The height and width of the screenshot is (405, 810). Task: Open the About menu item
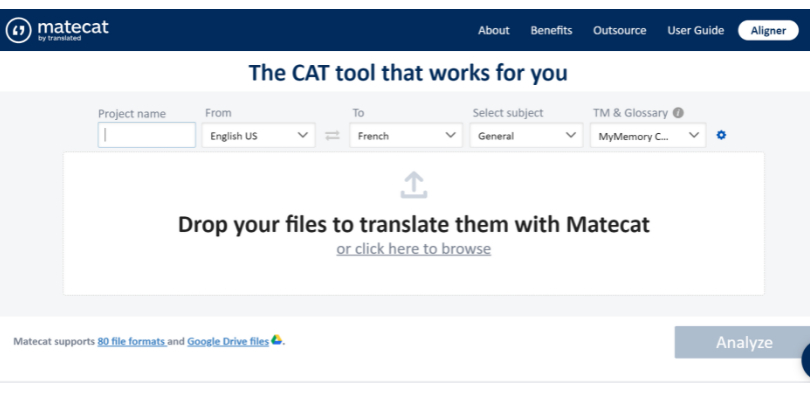pyautogui.click(x=494, y=30)
